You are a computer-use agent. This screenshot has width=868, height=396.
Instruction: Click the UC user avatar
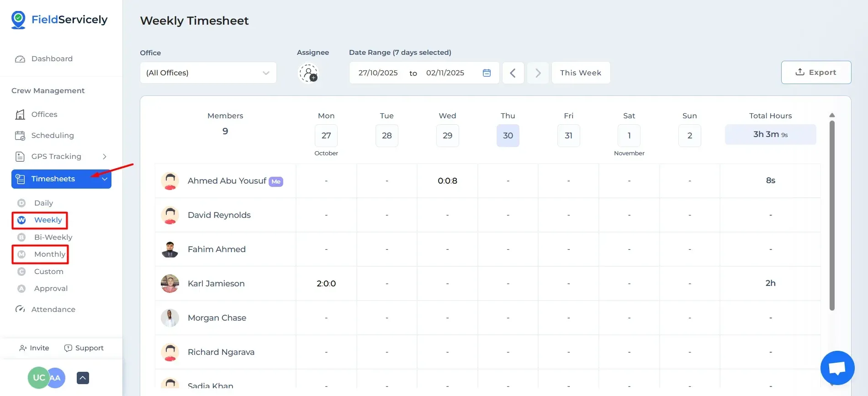[x=38, y=378]
